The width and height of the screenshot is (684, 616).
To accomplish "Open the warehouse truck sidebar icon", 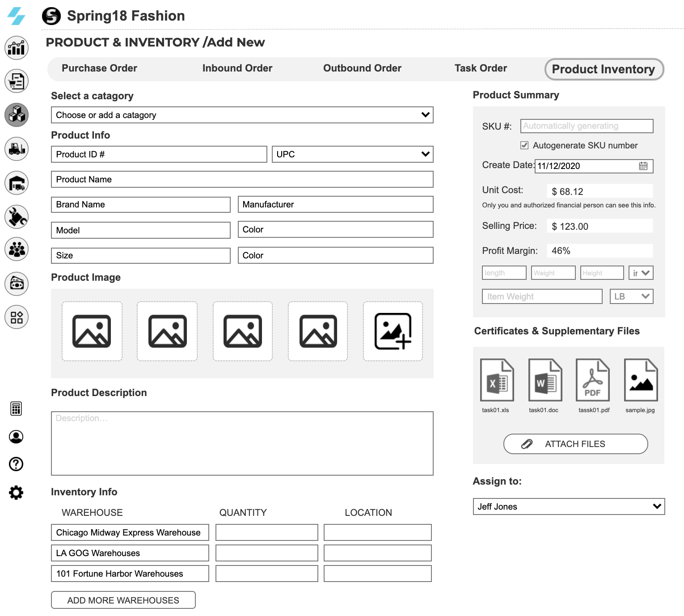I will point(17,183).
